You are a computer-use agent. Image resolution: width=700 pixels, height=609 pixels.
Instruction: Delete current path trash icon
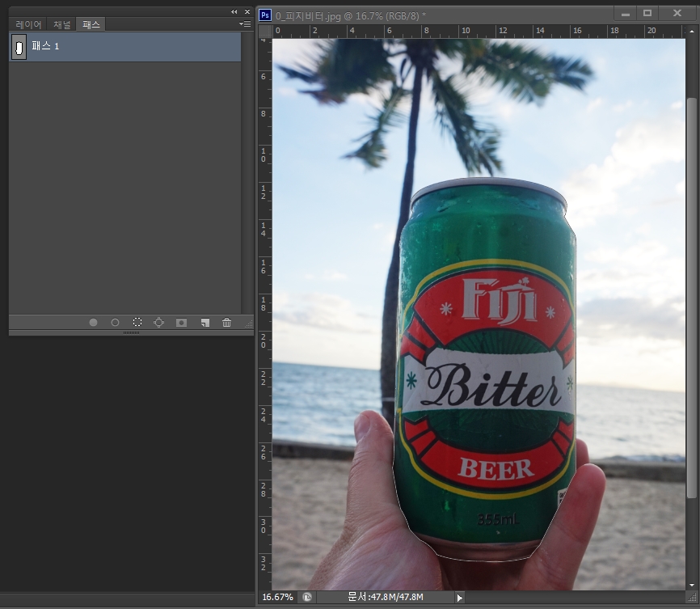tap(227, 322)
